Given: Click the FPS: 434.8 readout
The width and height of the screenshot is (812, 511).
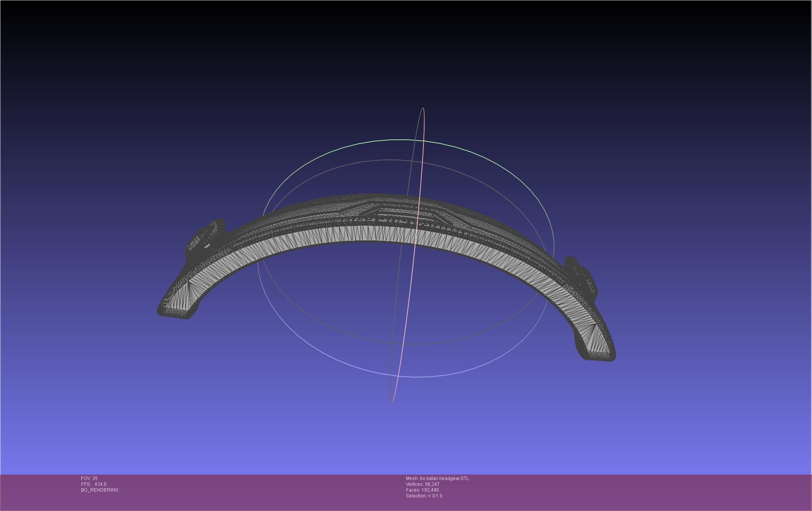Looking at the screenshot, I should [94, 484].
